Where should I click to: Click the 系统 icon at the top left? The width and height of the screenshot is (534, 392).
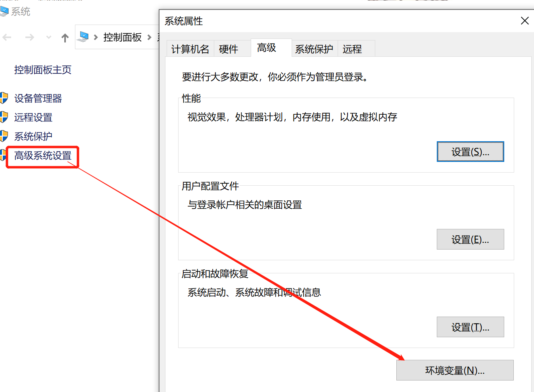pos(6,11)
